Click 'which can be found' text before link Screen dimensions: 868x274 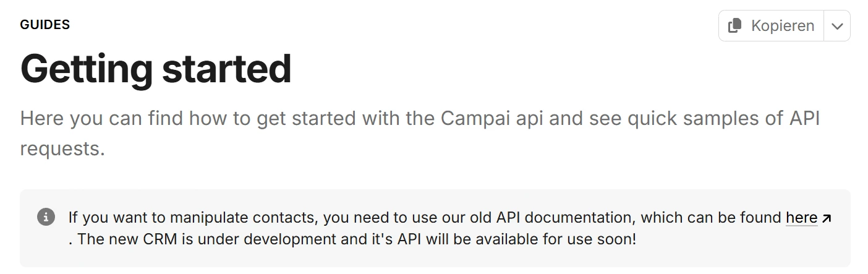[x=711, y=218]
